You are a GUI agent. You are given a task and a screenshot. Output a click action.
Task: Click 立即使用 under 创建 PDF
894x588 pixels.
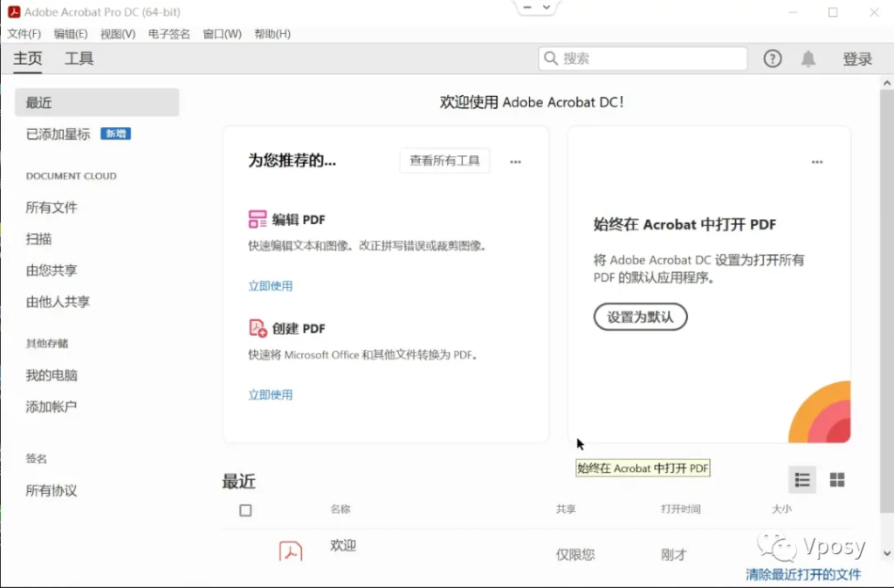tap(271, 394)
